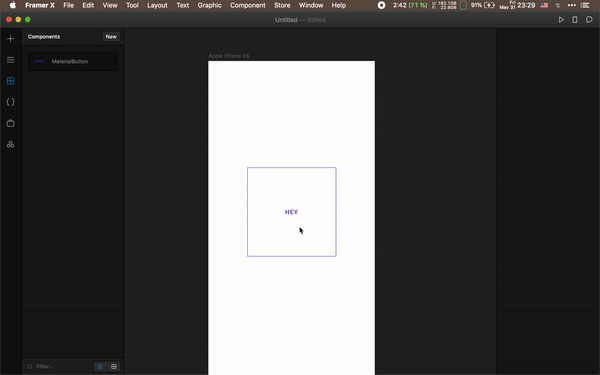Start preview with the play icon
Image resolution: width=600 pixels, height=375 pixels.
click(x=561, y=20)
